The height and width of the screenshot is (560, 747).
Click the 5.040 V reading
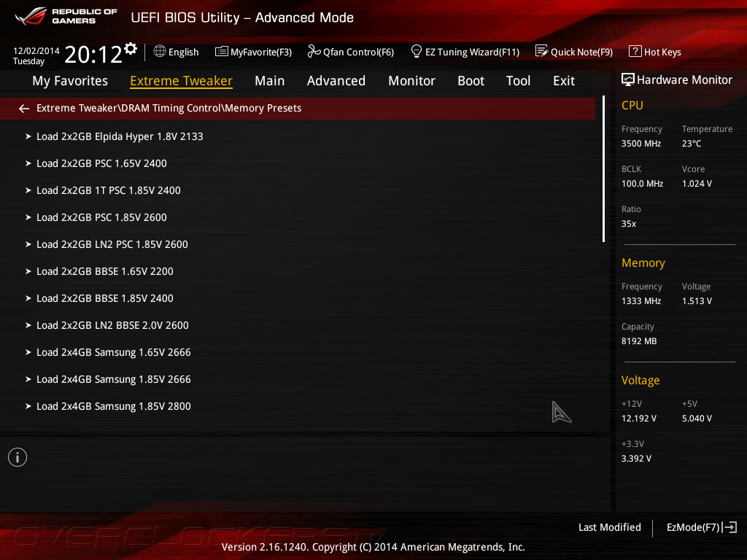(697, 419)
